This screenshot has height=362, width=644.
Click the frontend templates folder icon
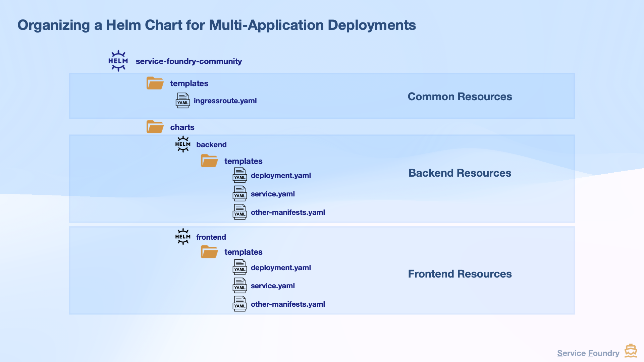(x=209, y=252)
